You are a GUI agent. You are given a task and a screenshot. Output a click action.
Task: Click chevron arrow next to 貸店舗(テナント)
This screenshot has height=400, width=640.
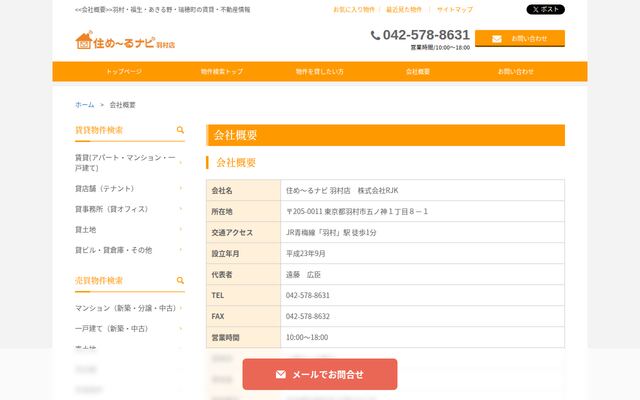coord(181,188)
